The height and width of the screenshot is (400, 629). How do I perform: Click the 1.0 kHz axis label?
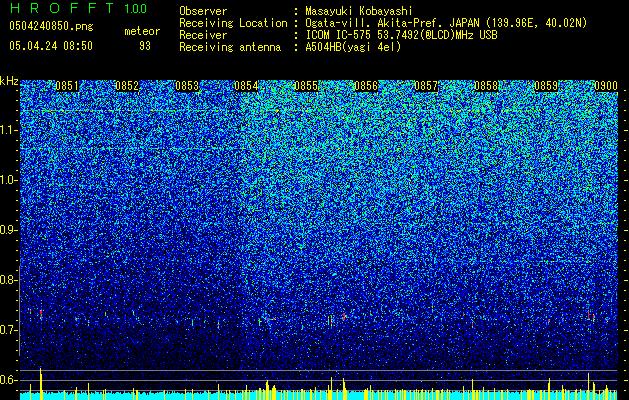pyautogui.click(x=9, y=180)
